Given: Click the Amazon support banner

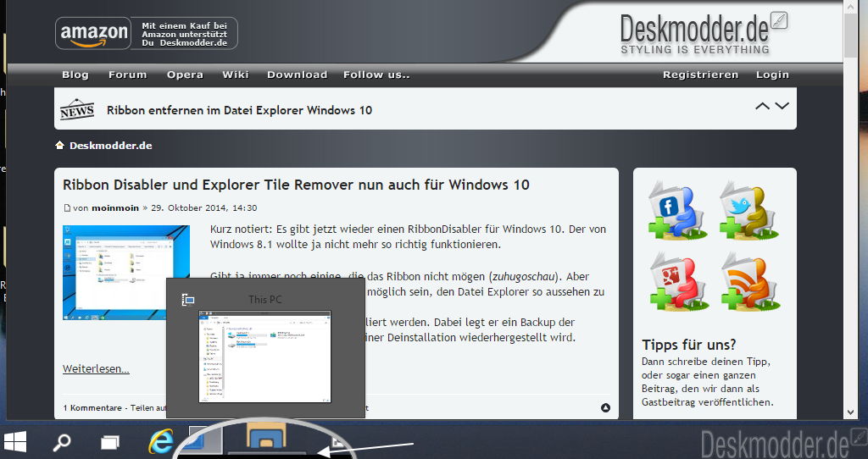Looking at the screenshot, I should 146,33.
